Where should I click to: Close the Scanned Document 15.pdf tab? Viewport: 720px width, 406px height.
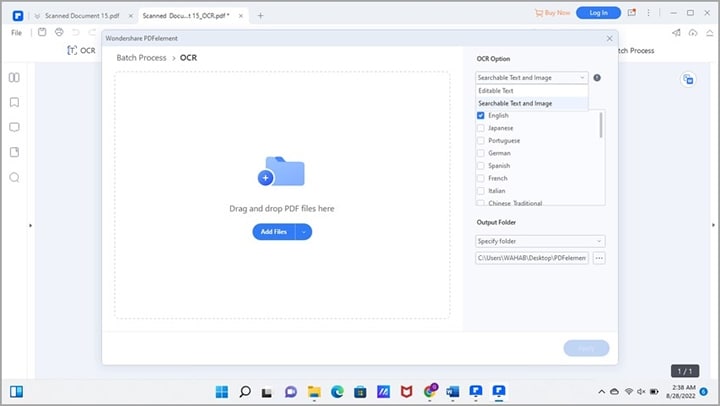click(130, 16)
